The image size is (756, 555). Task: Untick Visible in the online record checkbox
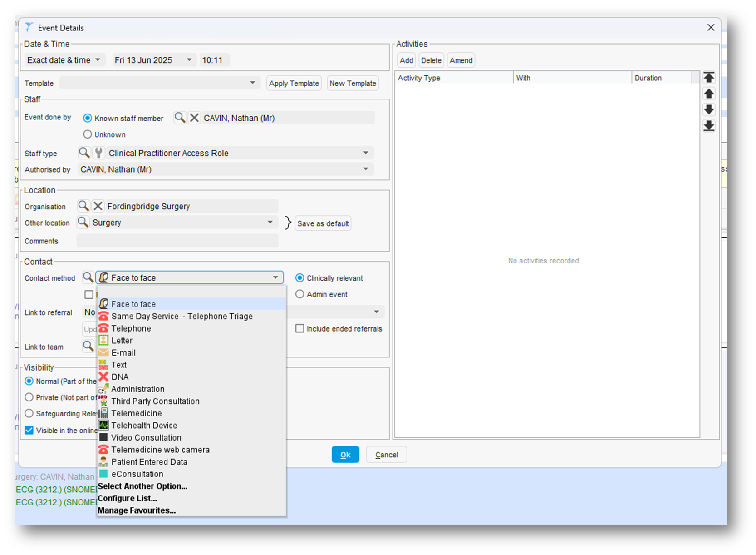point(29,430)
